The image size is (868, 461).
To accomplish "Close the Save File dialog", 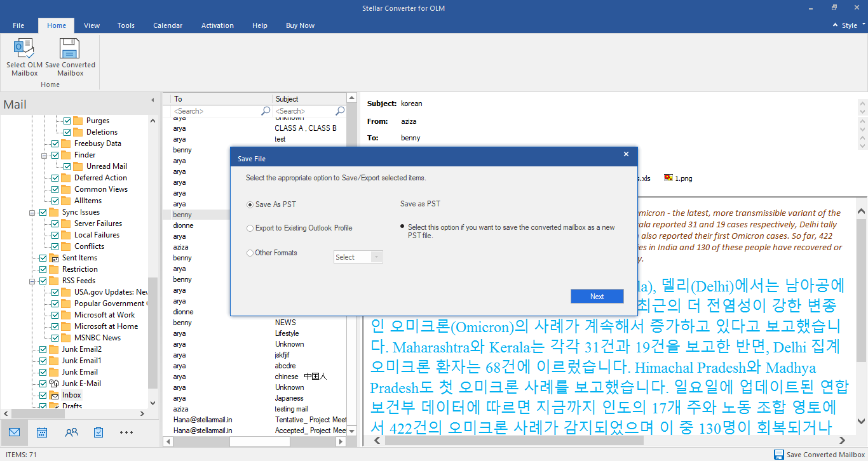I will [x=626, y=154].
